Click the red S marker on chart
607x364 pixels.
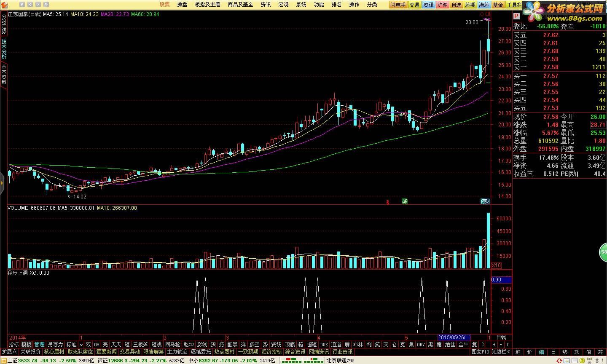coord(387,202)
